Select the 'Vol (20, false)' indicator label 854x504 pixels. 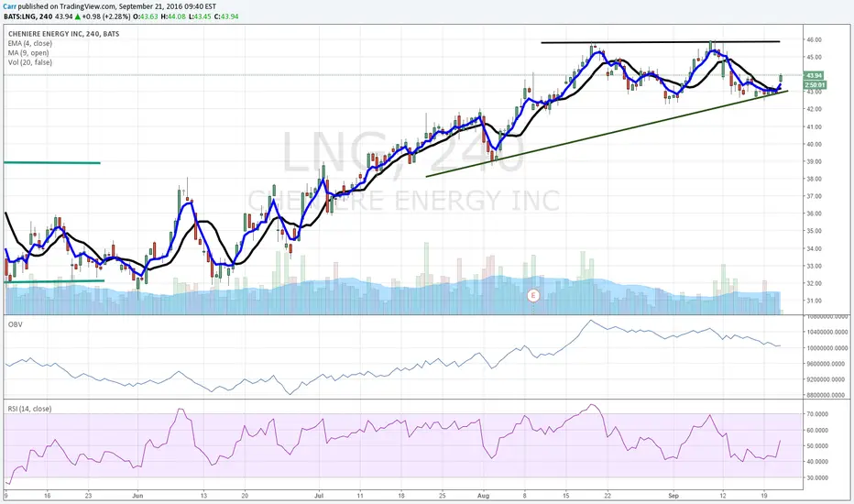[x=30, y=62]
